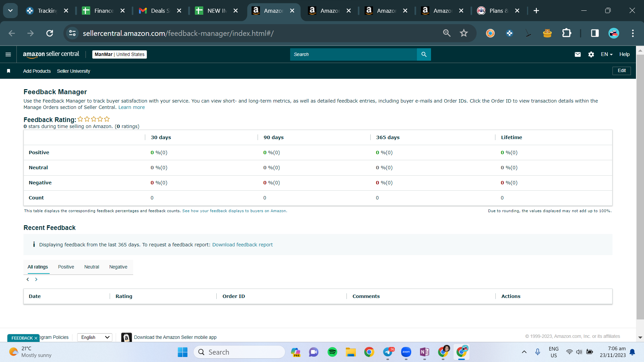Viewport: 644px width, 362px height.
Task: Click the page vertical scrollbar
Action: [x=640, y=188]
